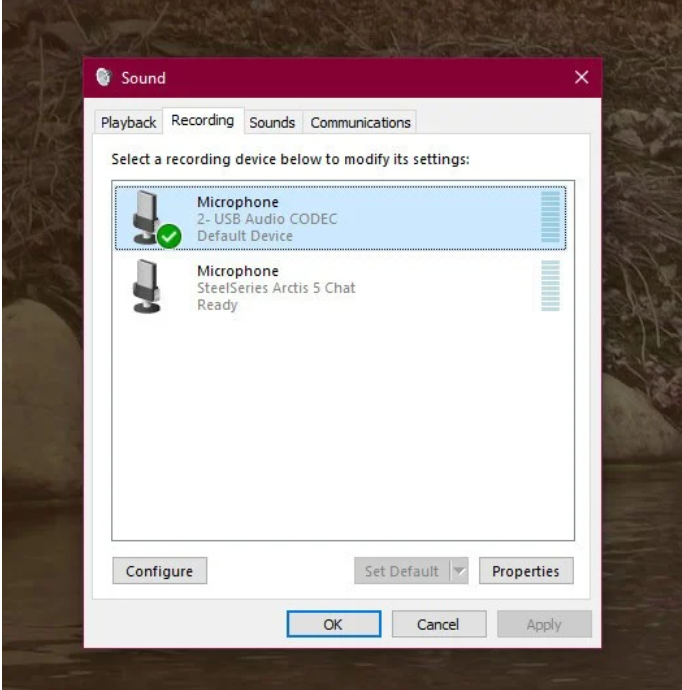The height and width of the screenshot is (690, 682).
Task: Click the Cancel button
Action: click(x=439, y=624)
